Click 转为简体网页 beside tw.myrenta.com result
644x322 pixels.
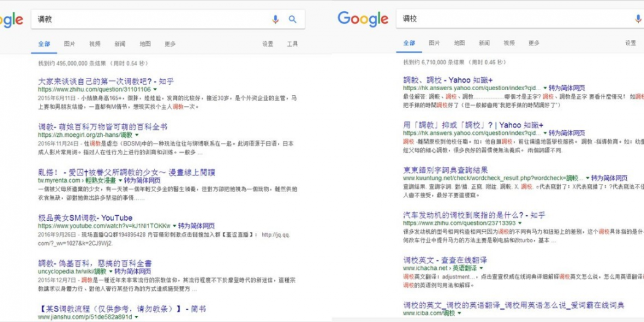(142, 181)
